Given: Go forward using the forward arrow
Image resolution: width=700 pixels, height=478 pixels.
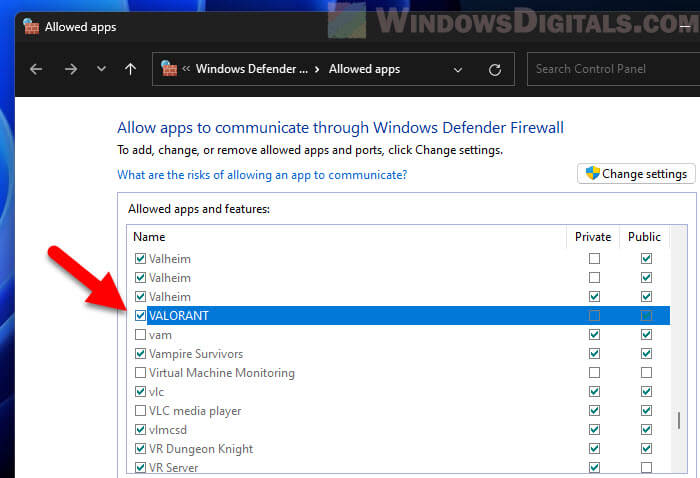Looking at the screenshot, I should (71, 69).
